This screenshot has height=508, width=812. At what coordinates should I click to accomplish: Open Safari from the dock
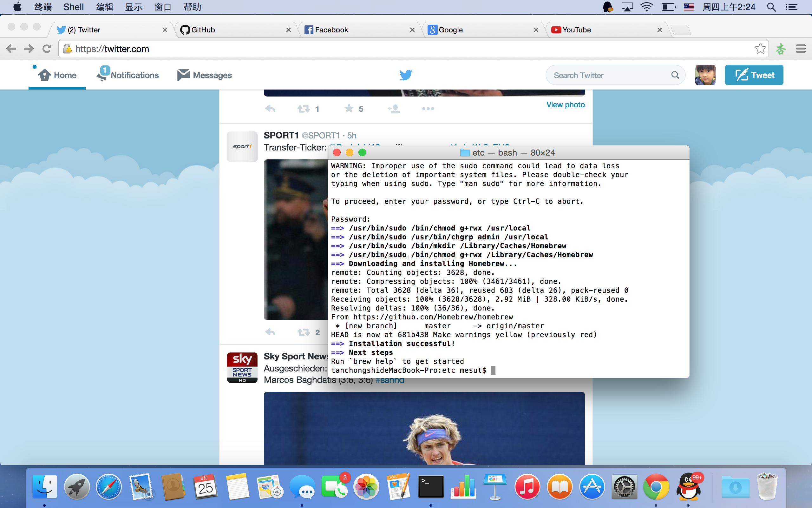point(109,486)
